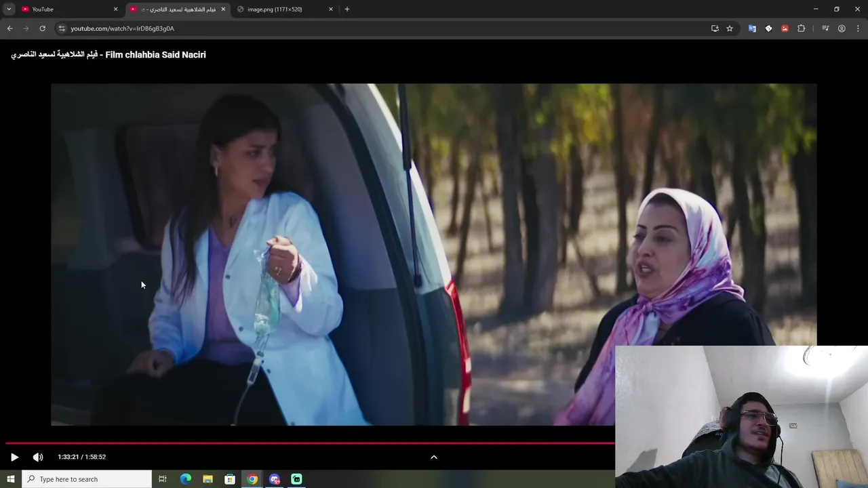868x488 pixels.
Task: Bookmark this page with the star
Action: click(730, 28)
